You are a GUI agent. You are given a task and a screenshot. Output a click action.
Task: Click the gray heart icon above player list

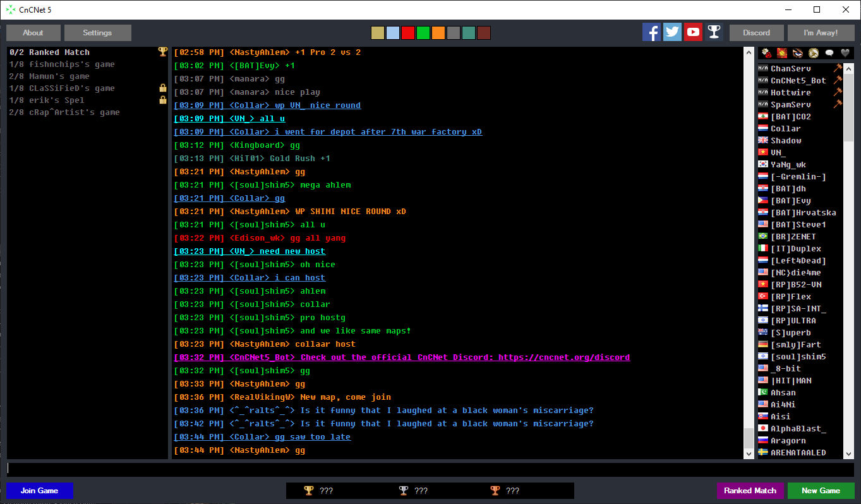coord(845,53)
